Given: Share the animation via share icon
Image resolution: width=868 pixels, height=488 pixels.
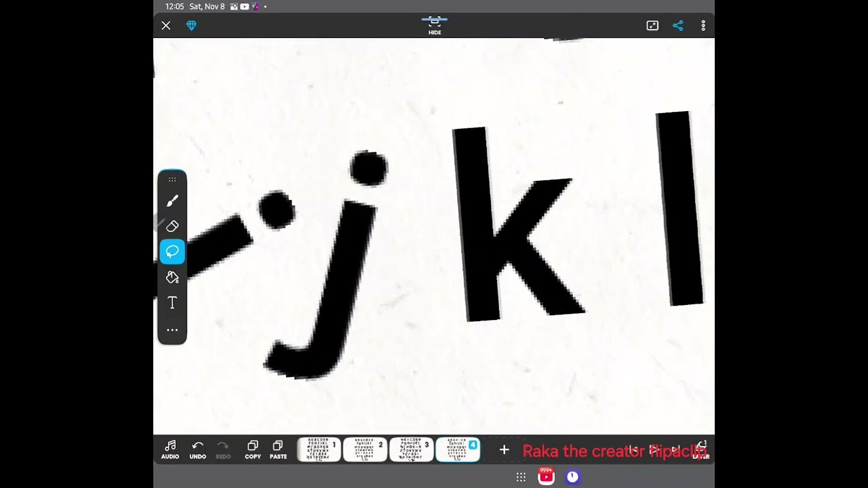Looking at the screenshot, I should pyautogui.click(x=677, y=25).
